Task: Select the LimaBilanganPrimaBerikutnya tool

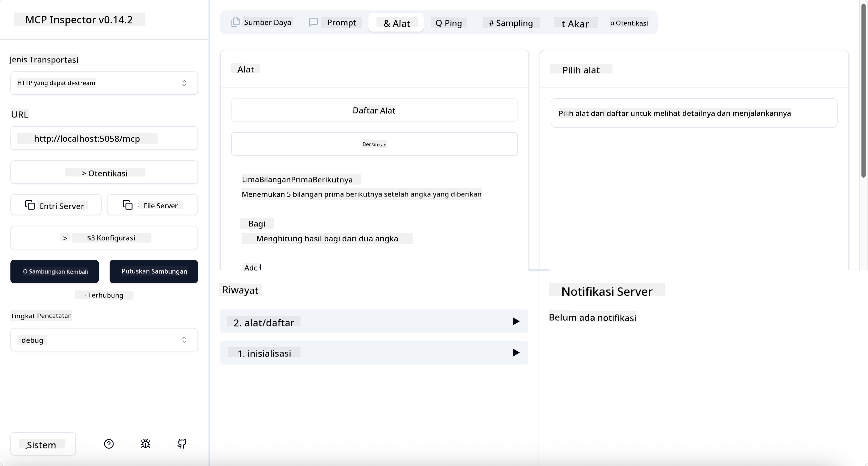Action: [297, 179]
